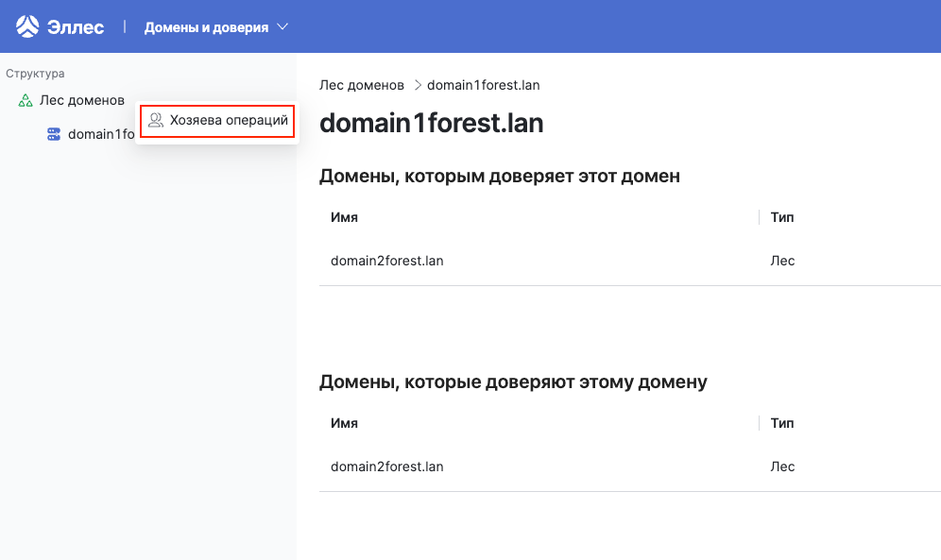Go to Лес доменов in the breadcrumb

click(x=362, y=85)
